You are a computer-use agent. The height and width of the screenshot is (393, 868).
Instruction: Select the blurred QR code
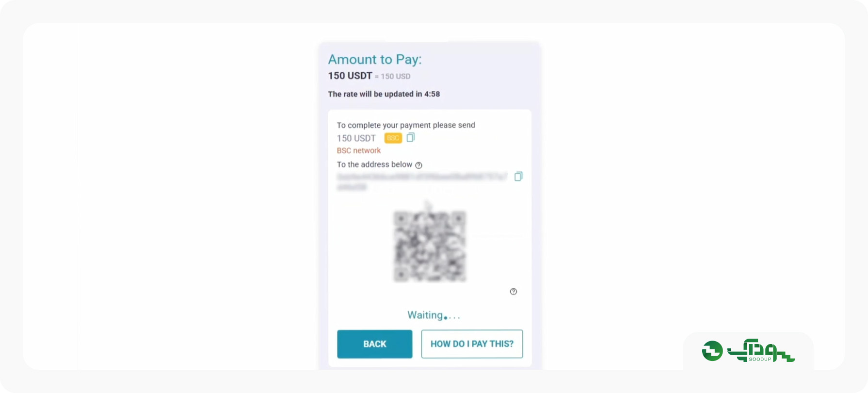430,246
